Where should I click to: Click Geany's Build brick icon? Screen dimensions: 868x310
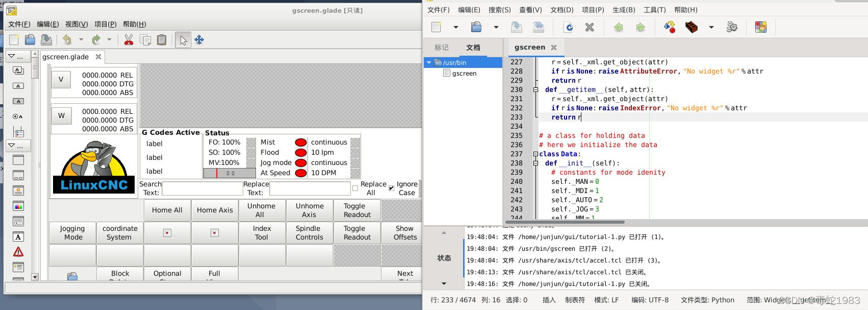pyautogui.click(x=692, y=27)
